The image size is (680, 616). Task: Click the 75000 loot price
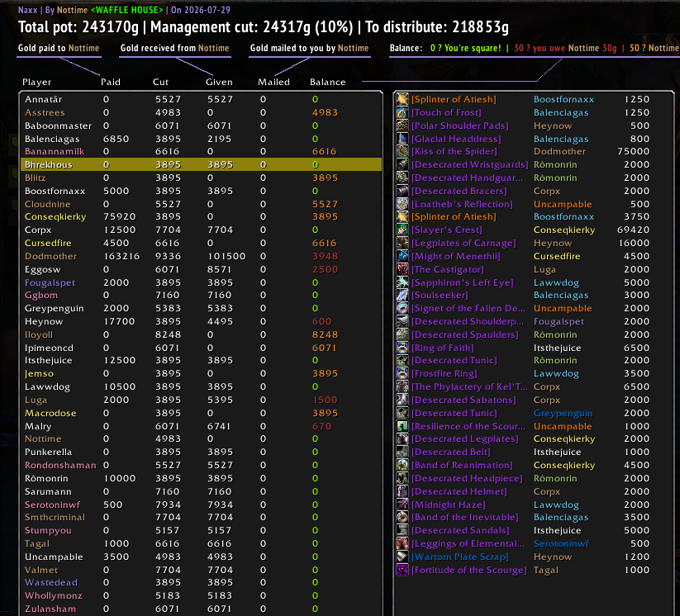pos(634,151)
